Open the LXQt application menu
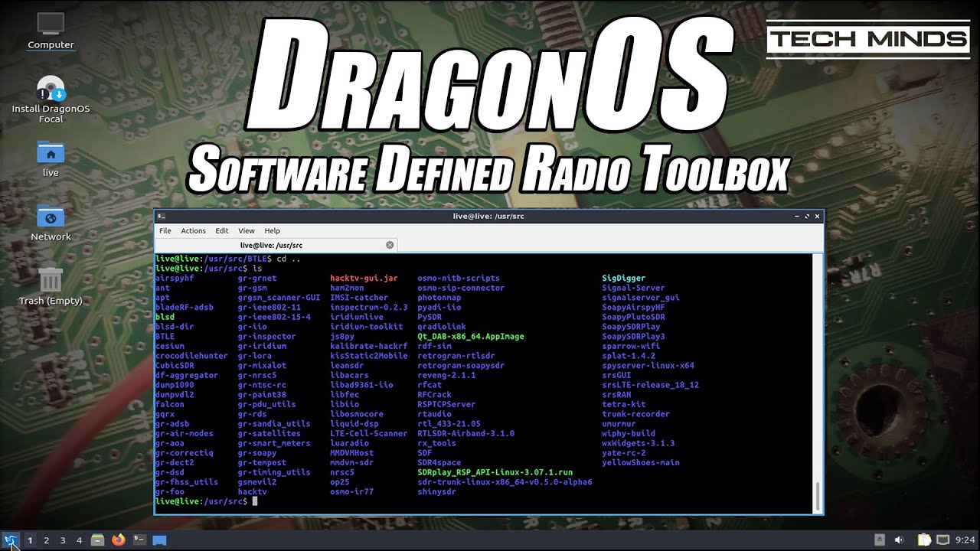 coord(10,540)
